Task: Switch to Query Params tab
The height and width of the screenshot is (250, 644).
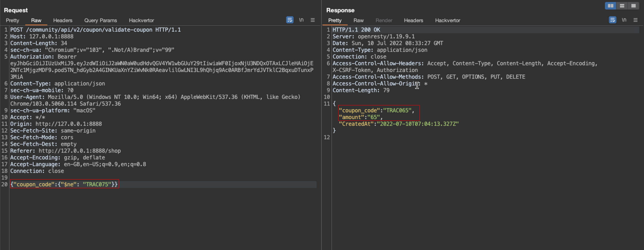Action: tap(100, 20)
